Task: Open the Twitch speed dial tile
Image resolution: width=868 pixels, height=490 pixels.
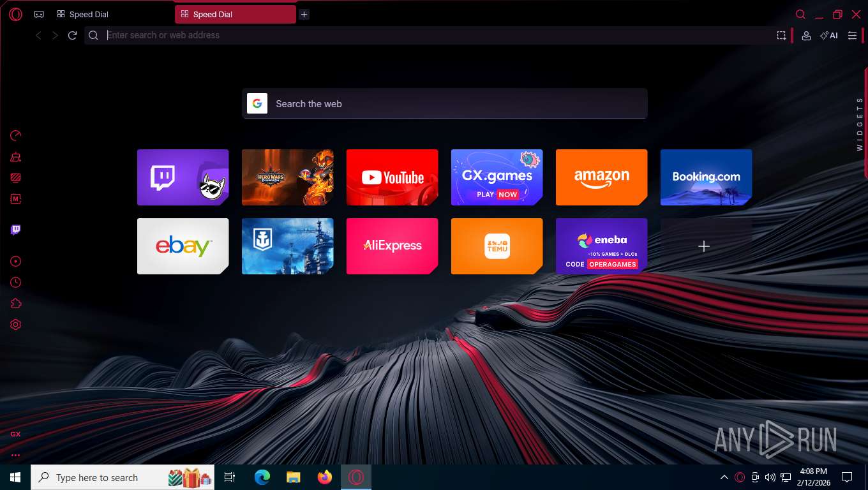Action: pos(183,177)
